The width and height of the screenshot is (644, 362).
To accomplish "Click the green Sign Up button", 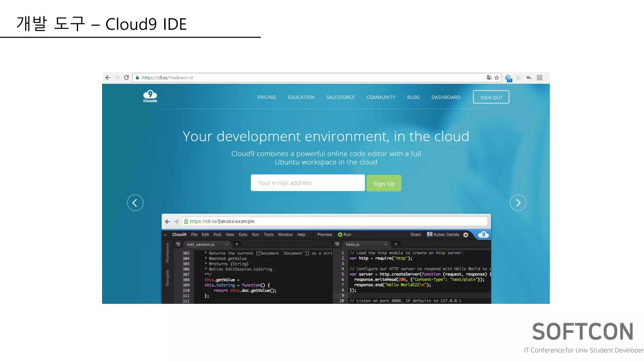I will 384,183.
